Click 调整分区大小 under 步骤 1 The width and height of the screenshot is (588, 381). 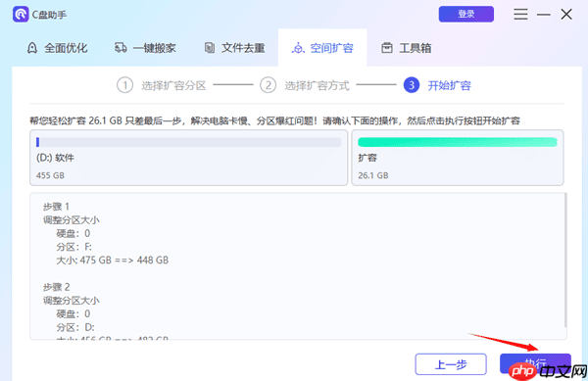72,220
